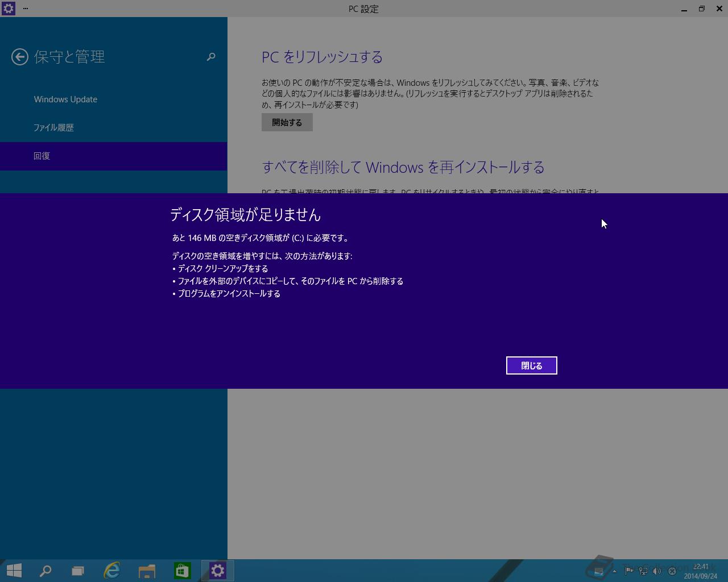
Task: Go back using the arrow beside 保守と管理
Action: [20, 57]
